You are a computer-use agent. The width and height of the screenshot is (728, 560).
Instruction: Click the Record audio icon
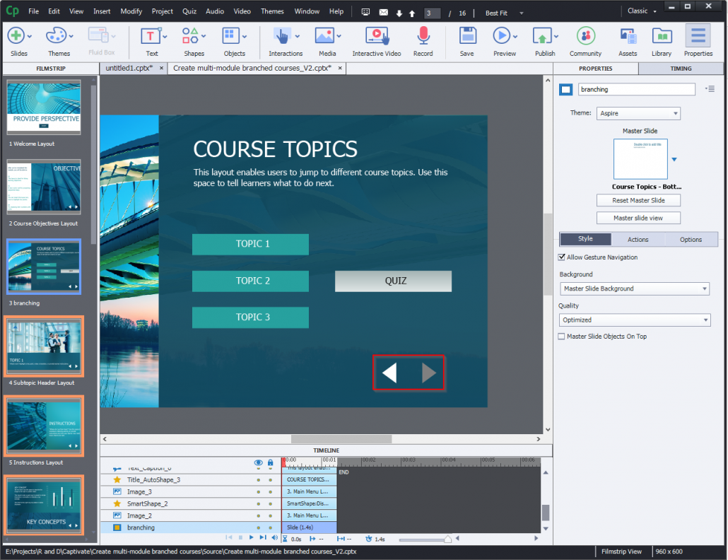point(422,37)
